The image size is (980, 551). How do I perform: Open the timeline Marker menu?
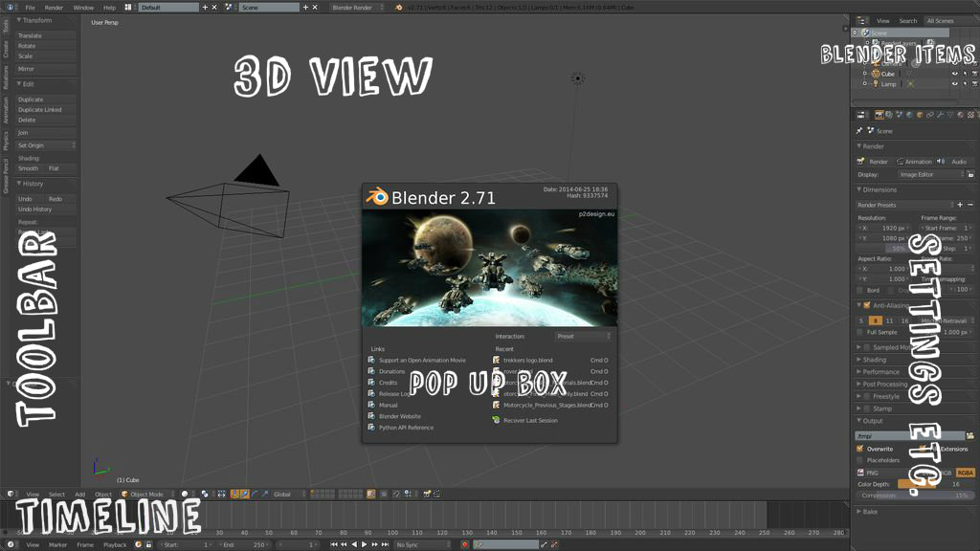[x=57, y=544]
